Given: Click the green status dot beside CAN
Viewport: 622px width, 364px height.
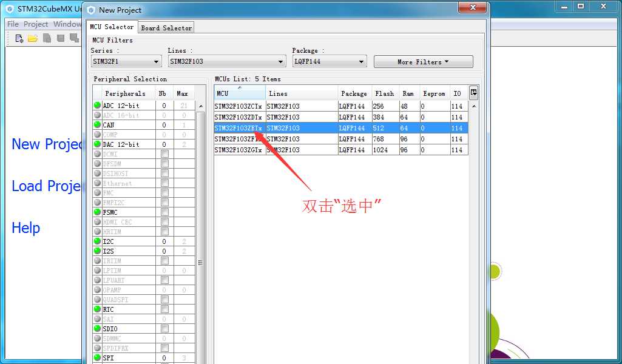Looking at the screenshot, I should [x=97, y=125].
